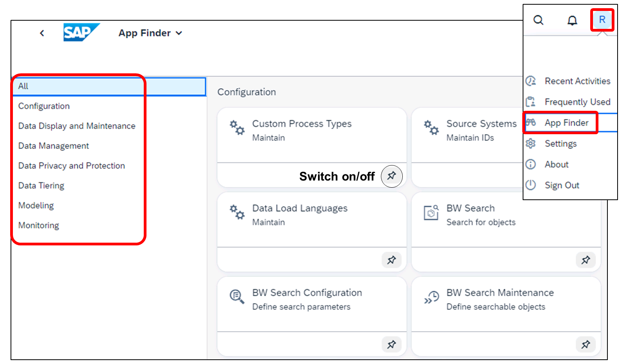Toggle pin on BW Search Maintenance tile
Image resolution: width=625 pixels, height=364 pixels.
pyautogui.click(x=586, y=344)
